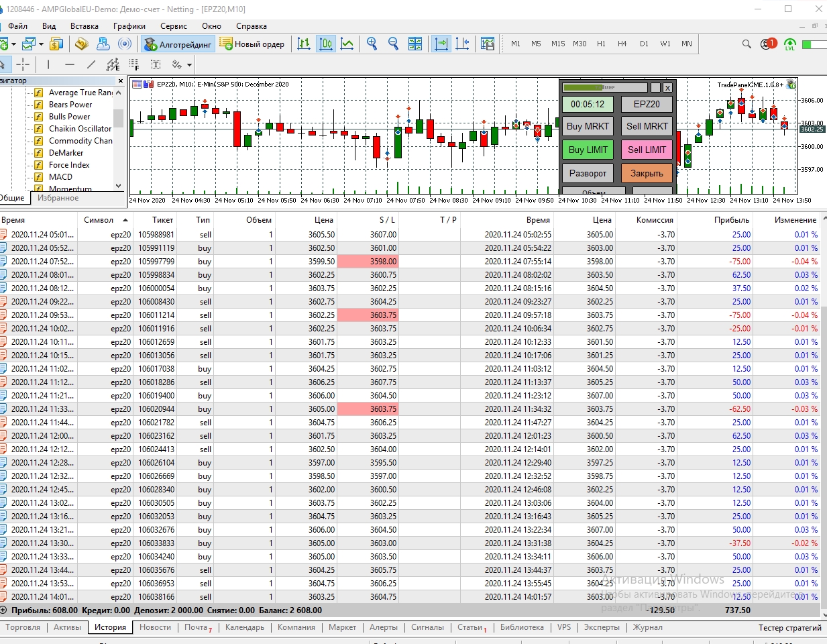827x644 pixels.
Task: Open the Журнал tab
Action: (x=648, y=627)
